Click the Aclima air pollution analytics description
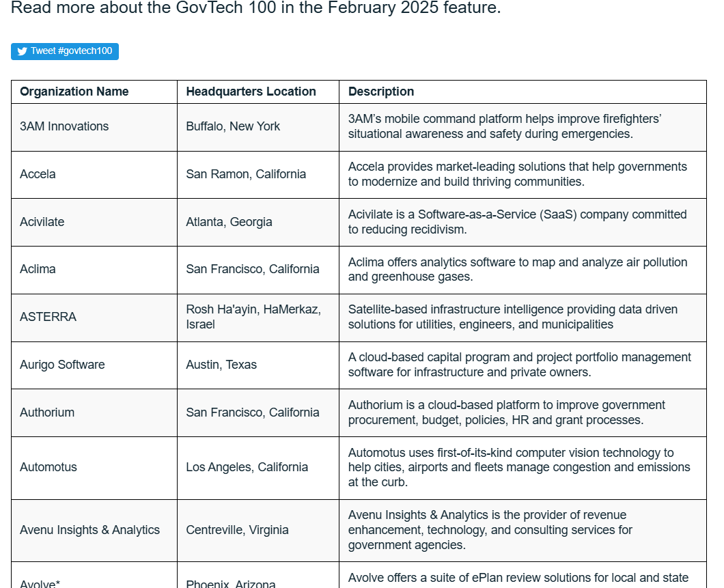This screenshot has width=724, height=588. (523, 270)
